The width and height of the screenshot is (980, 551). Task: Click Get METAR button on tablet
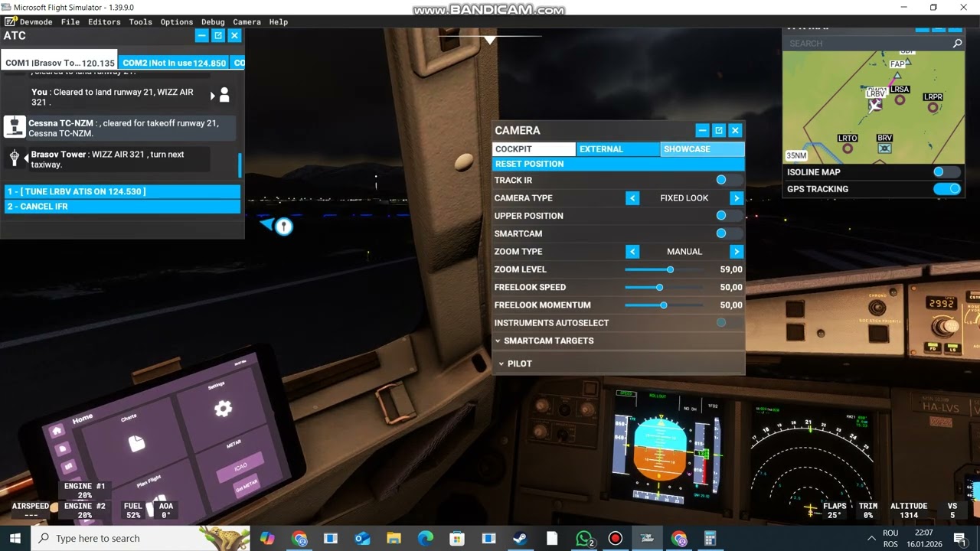(x=245, y=487)
